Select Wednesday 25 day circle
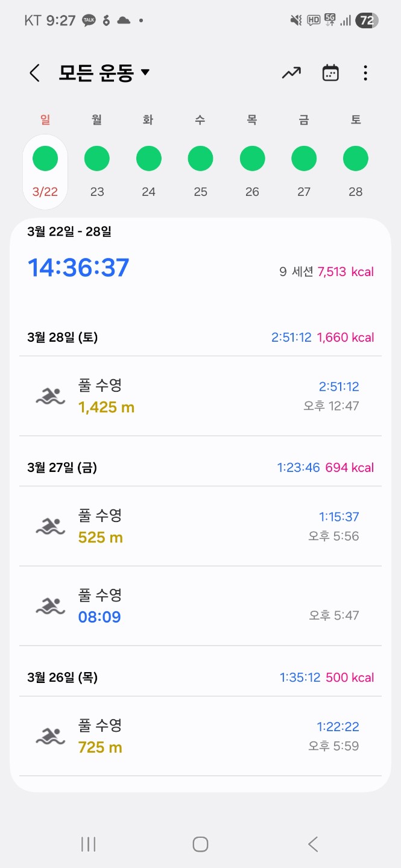Viewport: 401px width, 868px height. 200,159
